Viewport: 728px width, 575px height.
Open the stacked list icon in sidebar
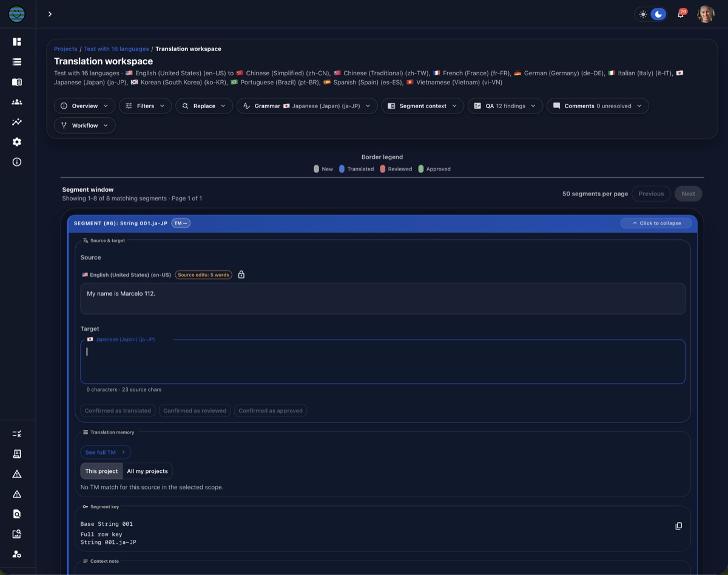point(17,62)
